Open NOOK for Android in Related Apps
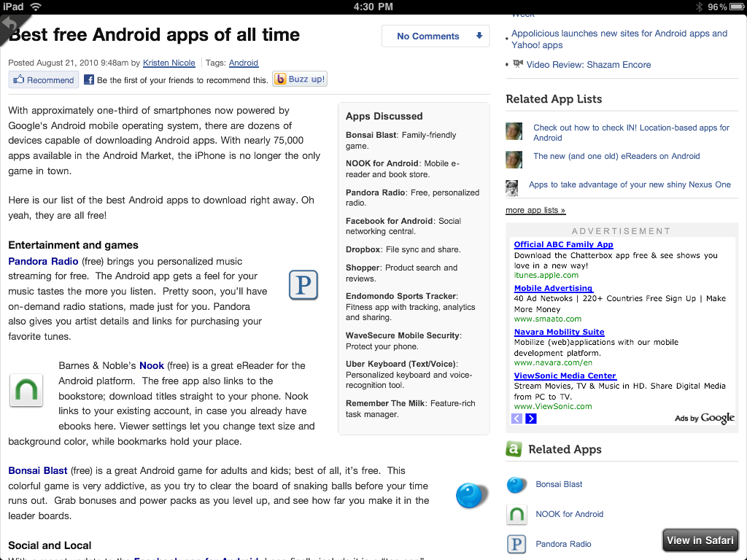Viewport: 747px width, 560px height. click(569, 514)
